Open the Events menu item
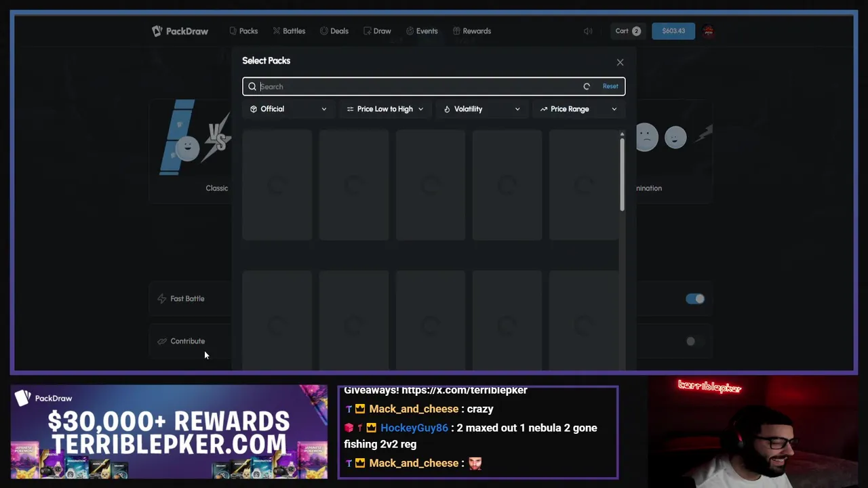The image size is (868, 488). (x=422, y=31)
